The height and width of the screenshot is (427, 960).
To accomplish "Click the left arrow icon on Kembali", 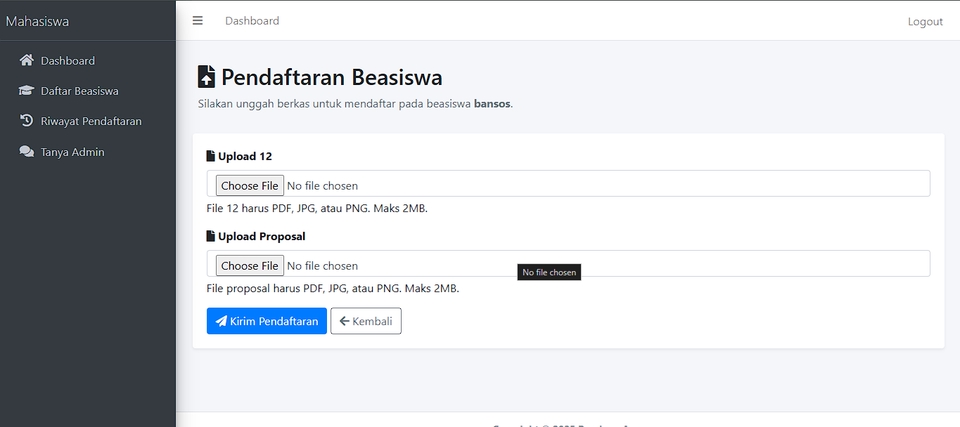I will point(344,321).
